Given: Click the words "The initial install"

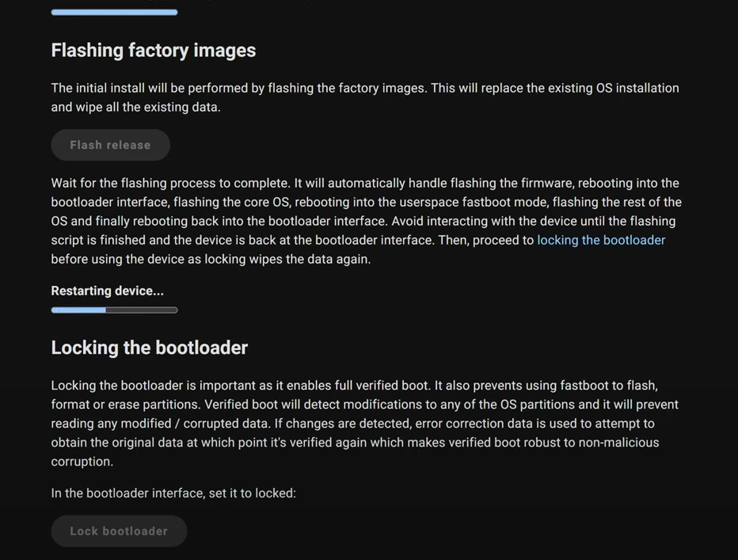Looking at the screenshot, I should [98, 88].
